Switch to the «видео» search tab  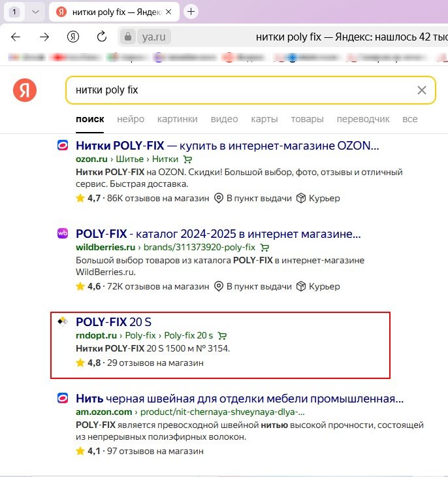click(224, 119)
